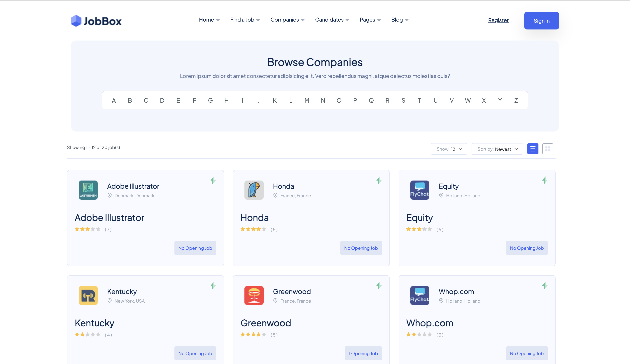Click the Labyrinth logo on Adobe Illustrator card
This screenshot has width=630, height=364.
pyautogui.click(x=88, y=190)
